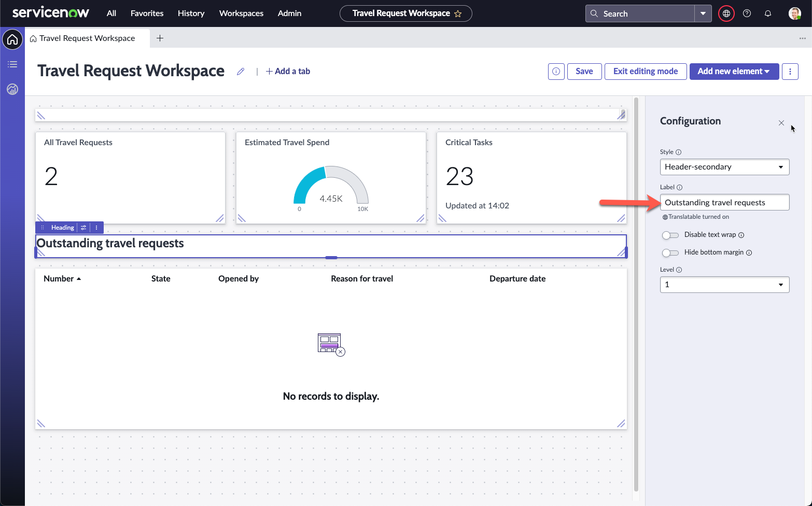Open the History menu

click(x=191, y=13)
